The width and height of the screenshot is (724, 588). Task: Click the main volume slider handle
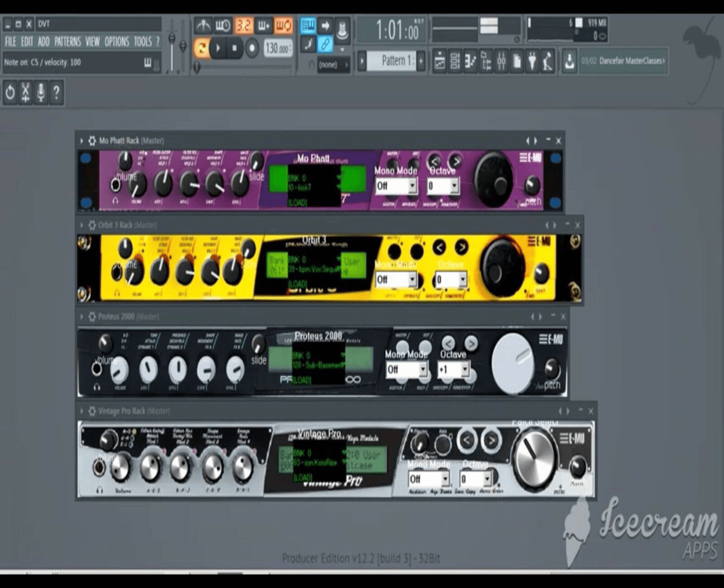171,38
